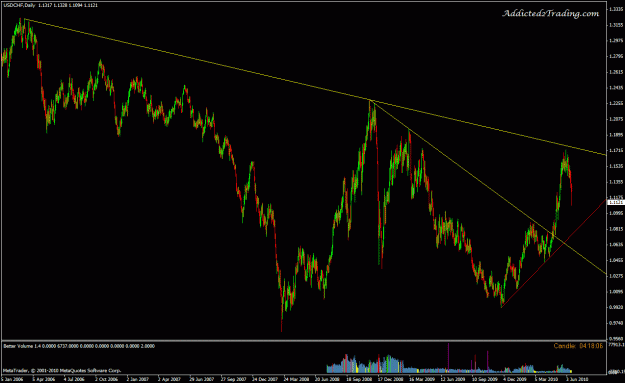Click the 1.1355 price axis label
This screenshot has height=383, width=625.
pos(616,182)
